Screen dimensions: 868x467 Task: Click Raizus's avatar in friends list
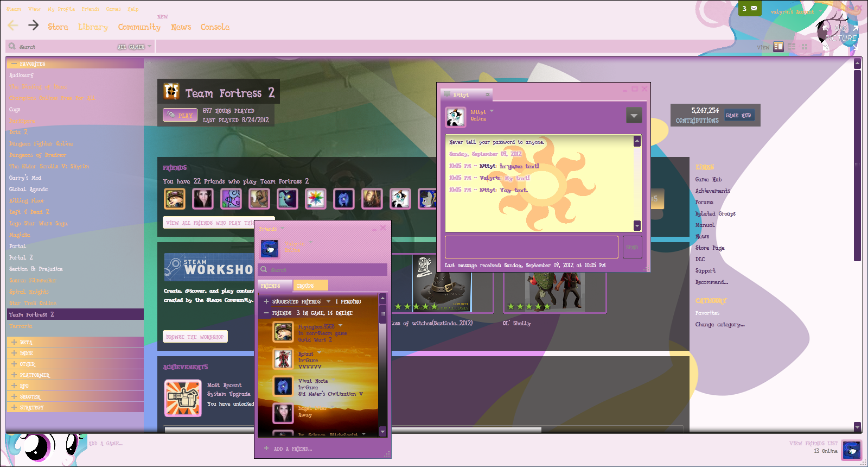click(283, 359)
